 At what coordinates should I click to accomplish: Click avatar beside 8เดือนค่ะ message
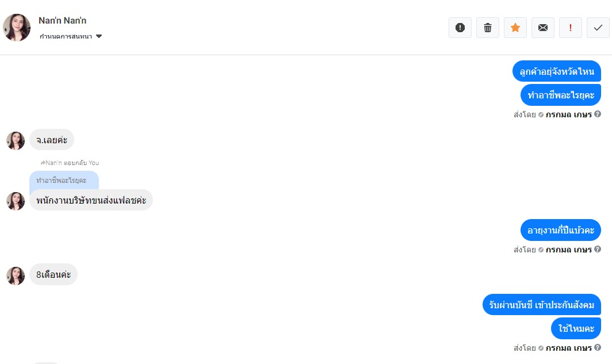tap(16, 275)
